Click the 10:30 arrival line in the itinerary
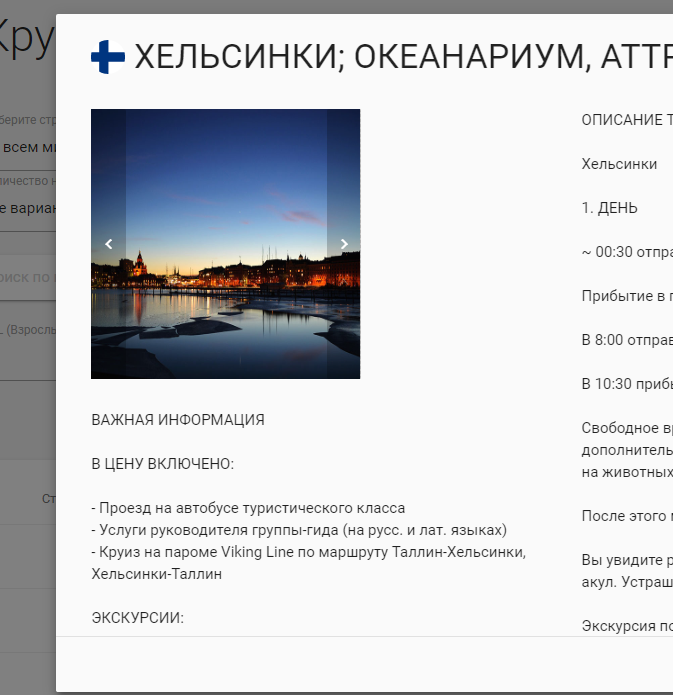 627,383
